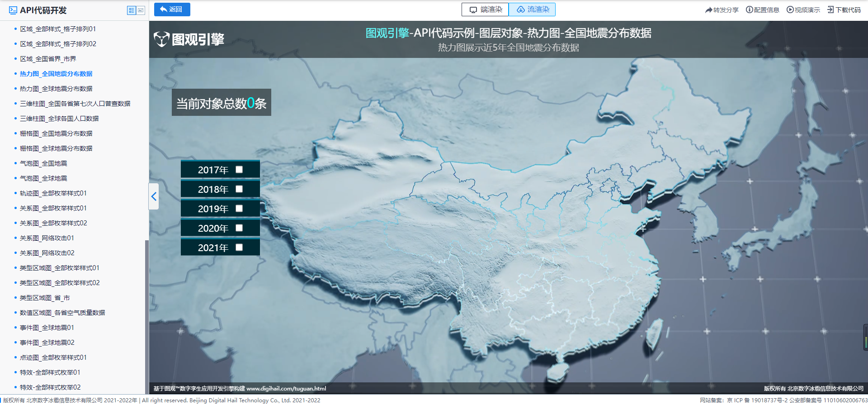Enable the 2019年 checkbox

coord(239,209)
